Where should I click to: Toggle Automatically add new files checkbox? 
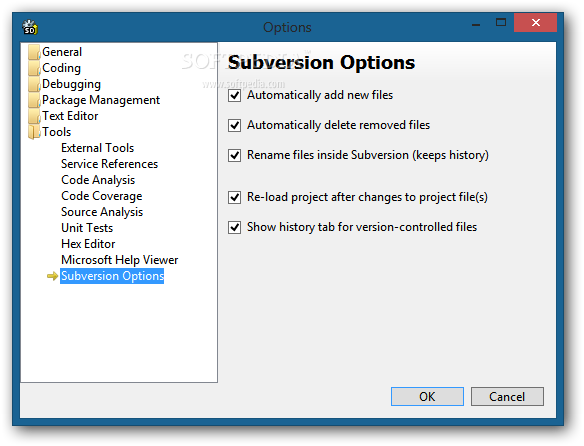pyautogui.click(x=234, y=95)
